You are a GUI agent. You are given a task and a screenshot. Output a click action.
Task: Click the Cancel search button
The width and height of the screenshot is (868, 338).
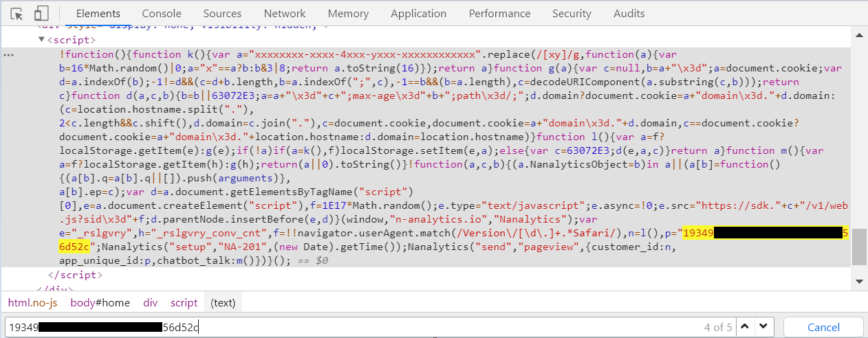[823, 327]
